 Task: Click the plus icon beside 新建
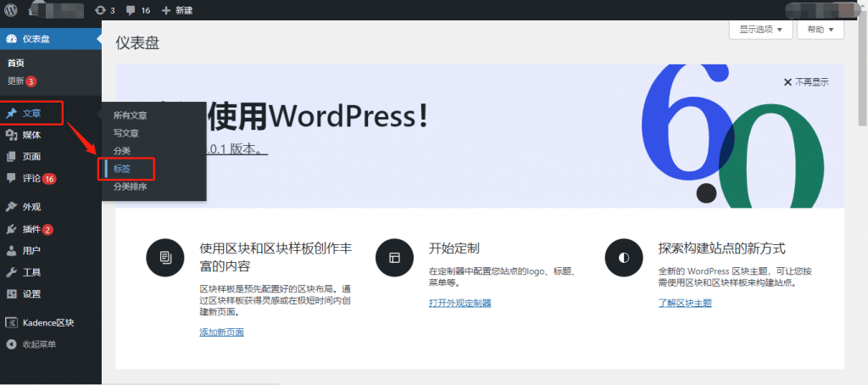coord(166,10)
